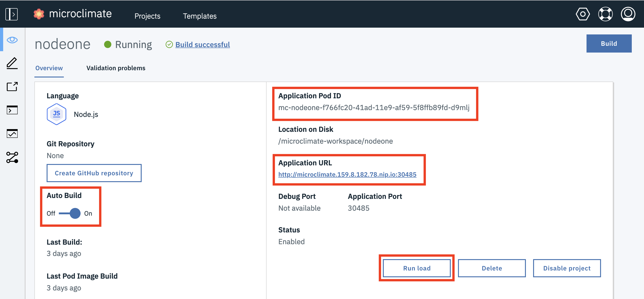Open the Projects menu item
This screenshot has height=299, width=644.
coord(147,16)
